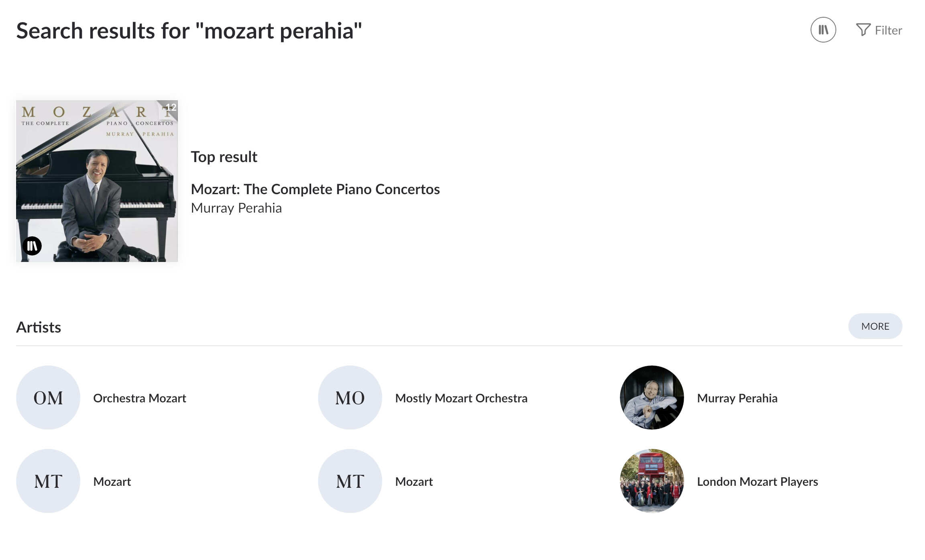
Task: Click the OM avatar for Orchestra Mozart
Action: pyautogui.click(x=48, y=398)
